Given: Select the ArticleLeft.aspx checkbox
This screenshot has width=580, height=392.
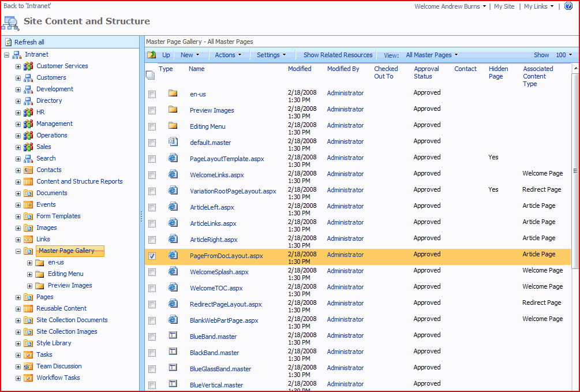Looking at the screenshot, I should 152,207.
